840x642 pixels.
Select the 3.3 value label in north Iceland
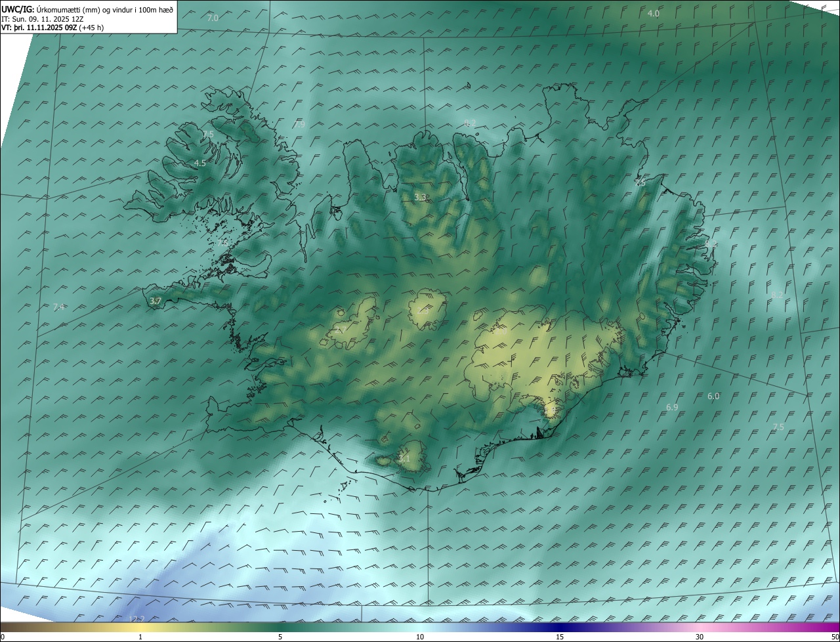pyautogui.click(x=420, y=197)
